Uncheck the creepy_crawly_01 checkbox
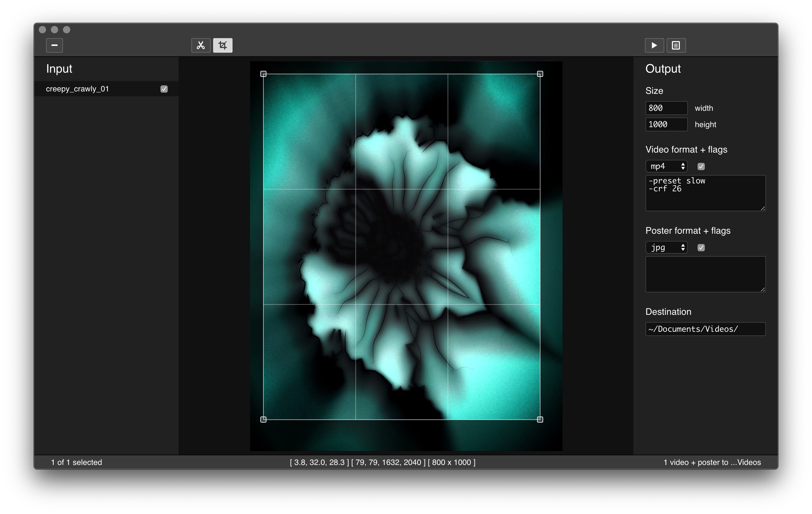This screenshot has height=514, width=812. click(164, 89)
